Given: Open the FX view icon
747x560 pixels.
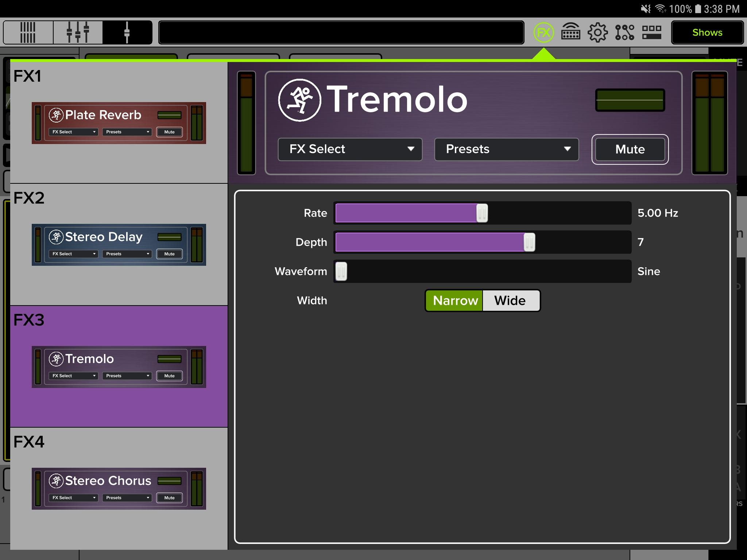Looking at the screenshot, I should click(x=543, y=32).
